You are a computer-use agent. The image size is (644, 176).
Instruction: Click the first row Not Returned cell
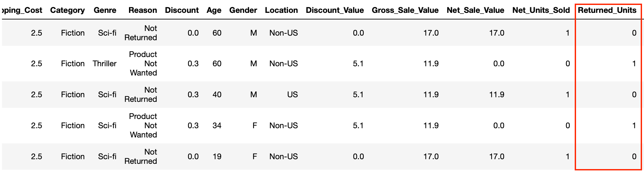point(141,33)
